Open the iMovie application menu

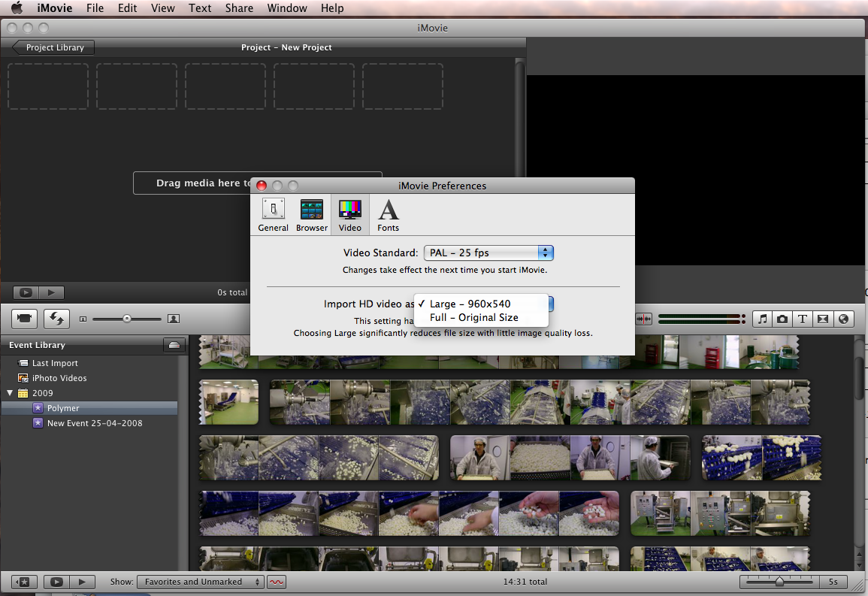pos(55,8)
